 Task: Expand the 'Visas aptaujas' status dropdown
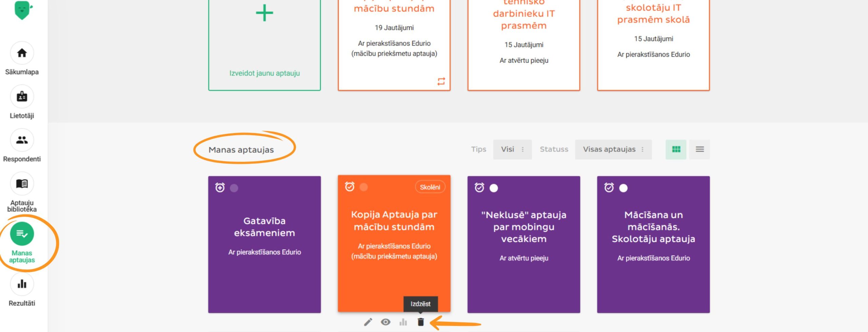click(613, 149)
